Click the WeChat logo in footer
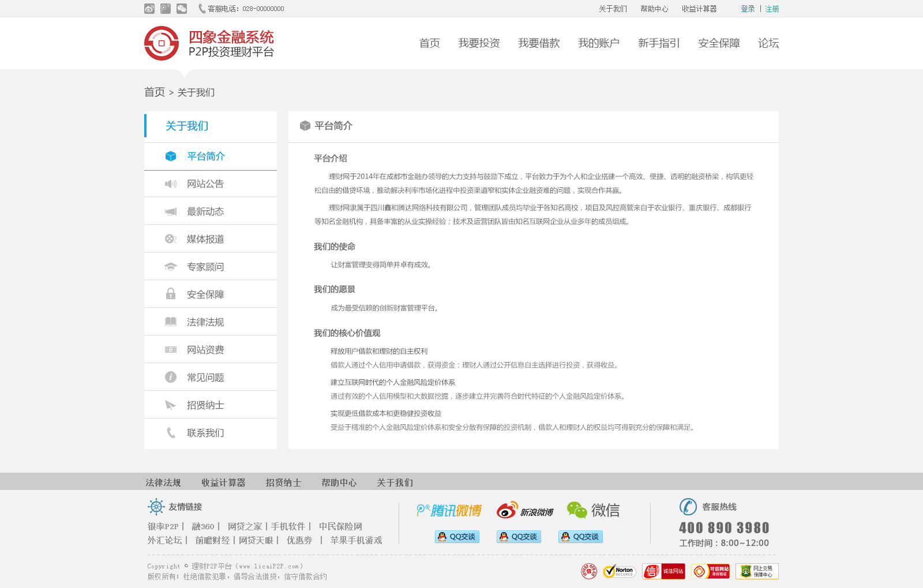 pyautogui.click(x=593, y=510)
